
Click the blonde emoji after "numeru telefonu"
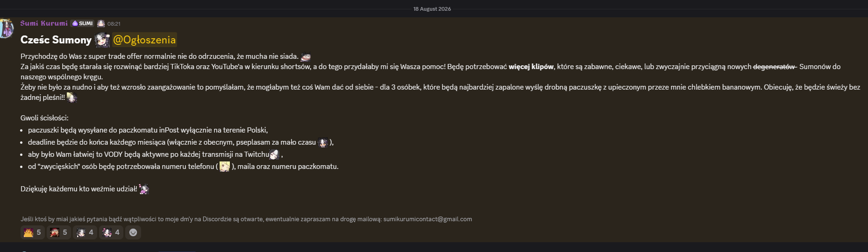[225, 167]
